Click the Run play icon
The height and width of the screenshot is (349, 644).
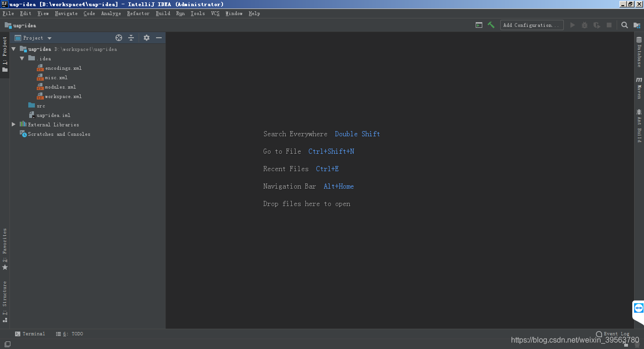pyautogui.click(x=572, y=25)
